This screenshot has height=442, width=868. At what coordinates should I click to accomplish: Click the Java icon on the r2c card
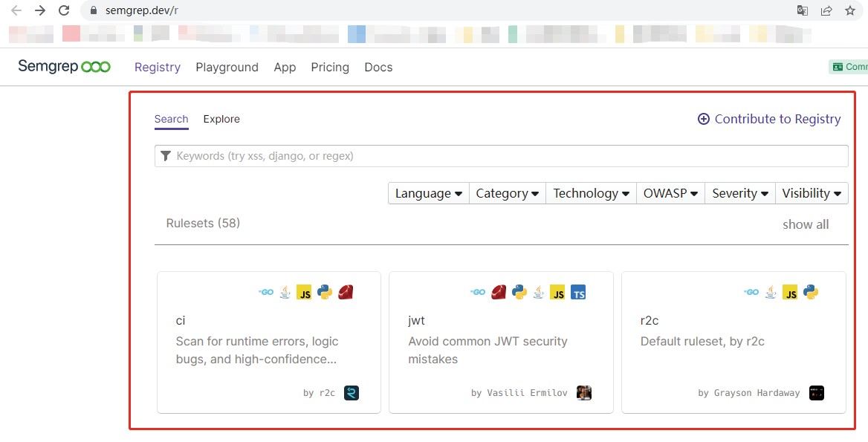pyautogui.click(x=770, y=292)
